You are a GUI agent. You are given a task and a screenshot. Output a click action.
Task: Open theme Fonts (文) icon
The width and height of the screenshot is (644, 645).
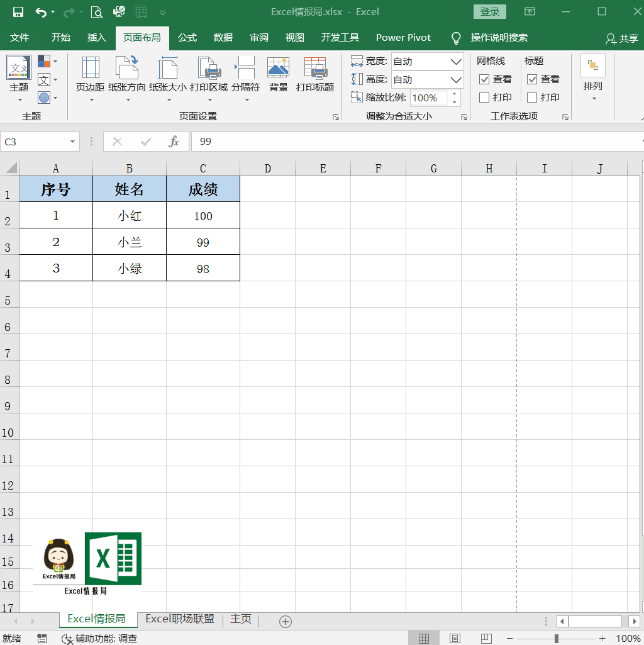(x=44, y=79)
